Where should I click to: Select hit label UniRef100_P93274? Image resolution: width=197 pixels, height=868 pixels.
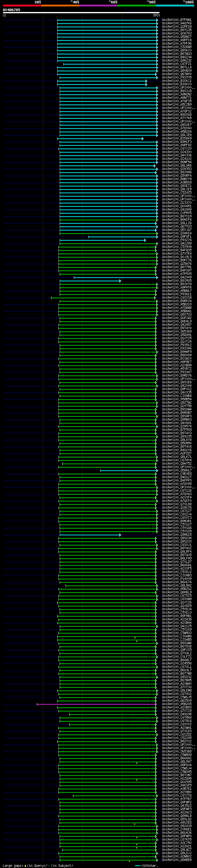point(176,240)
